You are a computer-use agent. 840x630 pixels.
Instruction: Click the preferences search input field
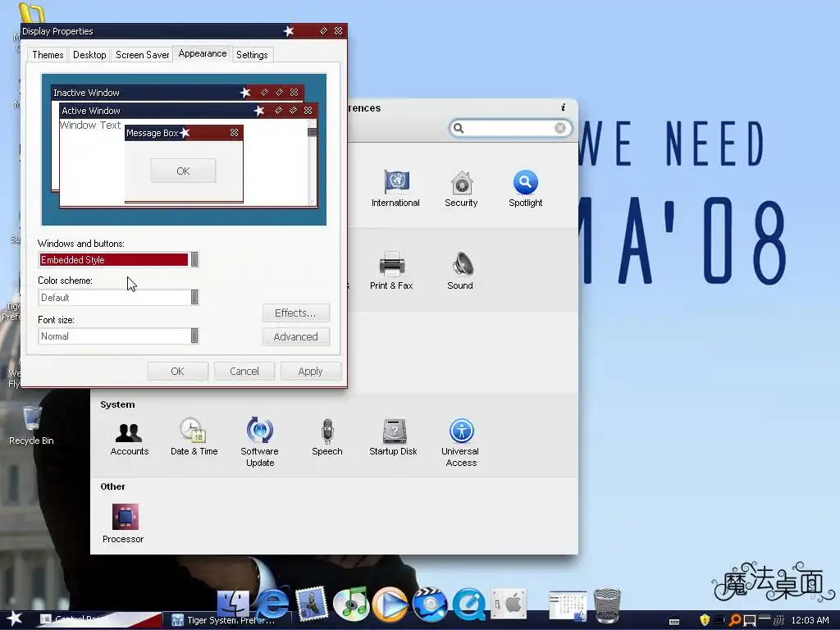(510, 128)
